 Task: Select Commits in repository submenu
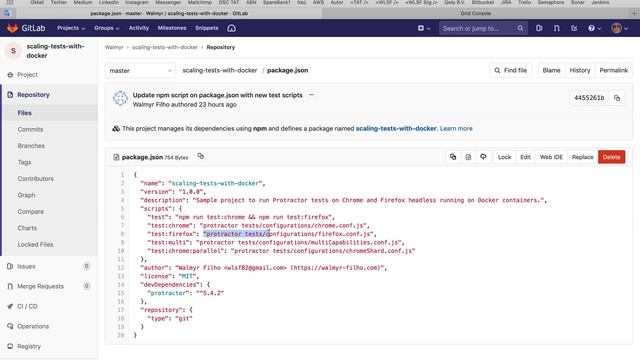click(30, 129)
